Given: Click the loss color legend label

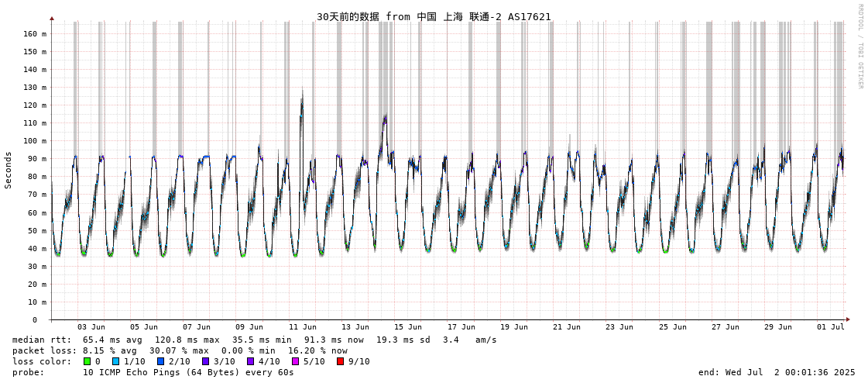Looking at the screenshot, I should click(42, 361).
